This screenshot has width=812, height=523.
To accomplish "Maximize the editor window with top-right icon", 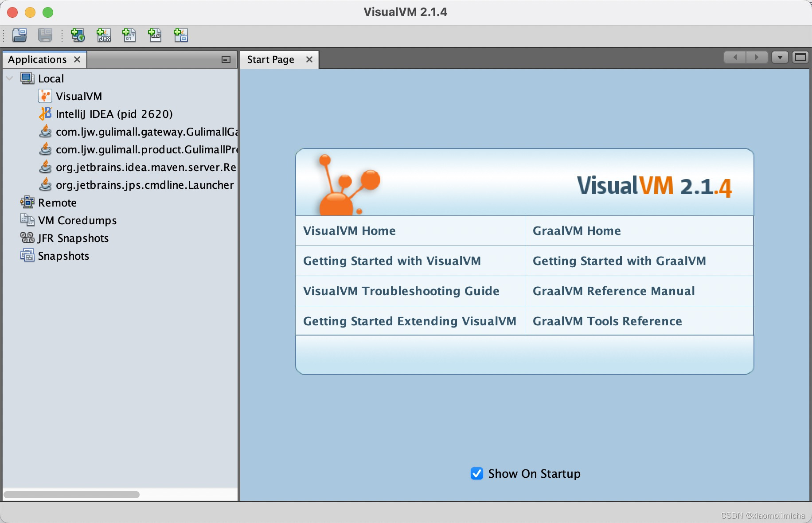I will click(x=800, y=57).
